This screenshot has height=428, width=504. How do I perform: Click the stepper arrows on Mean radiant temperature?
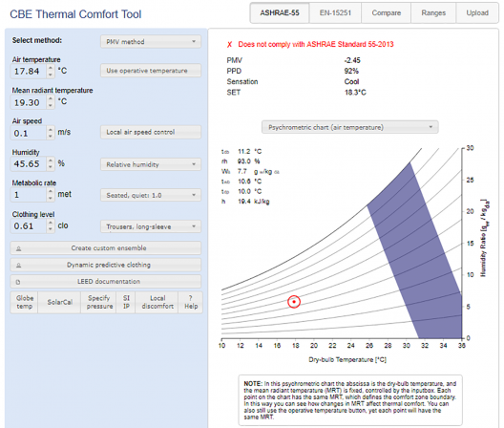click(x=51, y=102)
